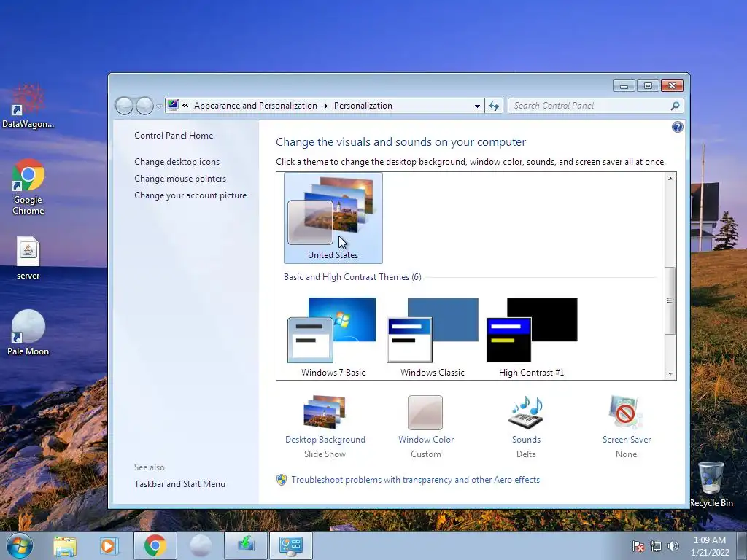Click the Troubleshoot problems with transparency link
The height and width of the screenshot is (560, 747).
(x=415, y=480)
